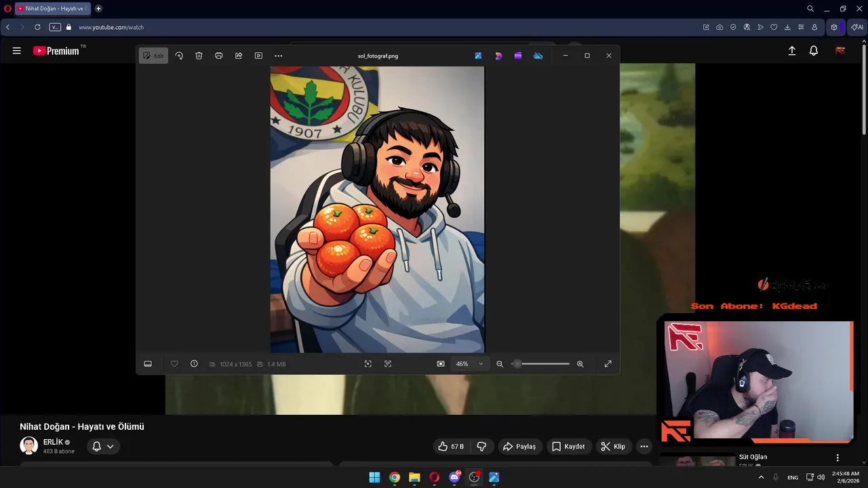Image resolution: width=868 pixels, height=488 pixels.
Task: Zoom in with plus magnifier icon
Action: (x=580, y=364)
